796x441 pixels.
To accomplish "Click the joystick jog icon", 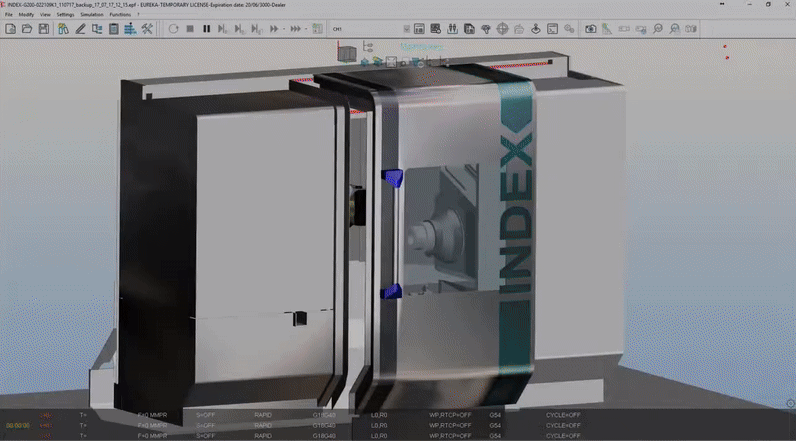I will [x=535, y=28].
